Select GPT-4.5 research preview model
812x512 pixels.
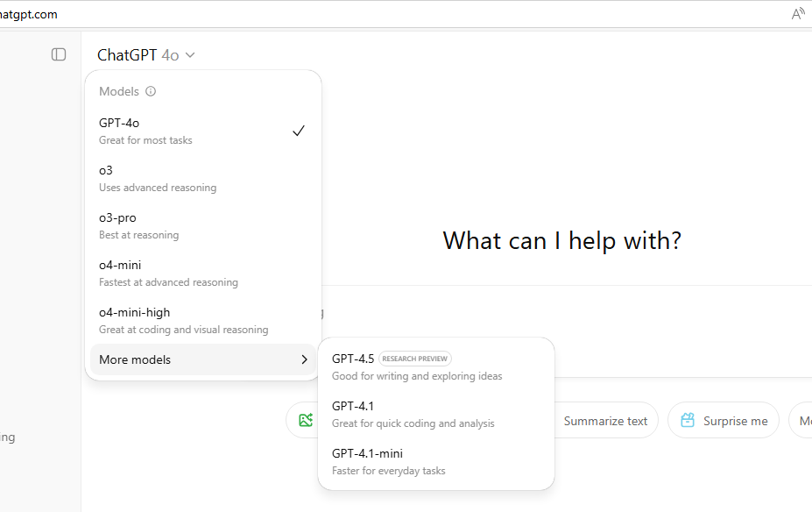436,366
